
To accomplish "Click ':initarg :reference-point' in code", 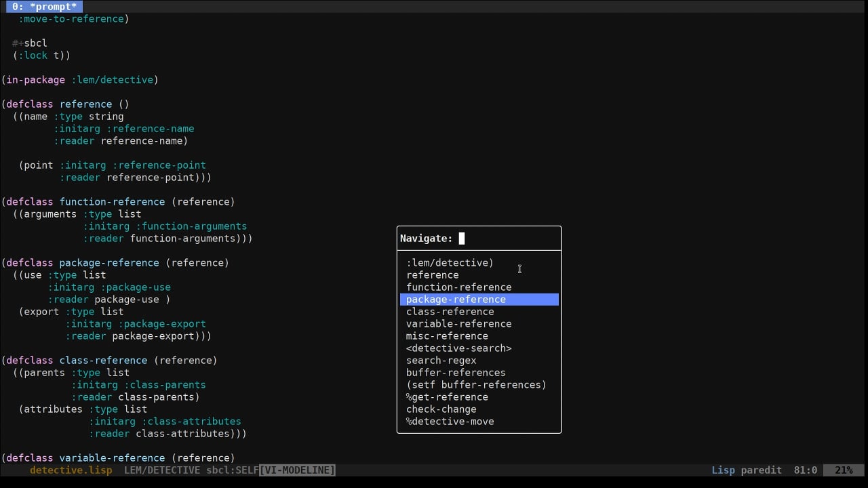I will click(x=133, y=165).
